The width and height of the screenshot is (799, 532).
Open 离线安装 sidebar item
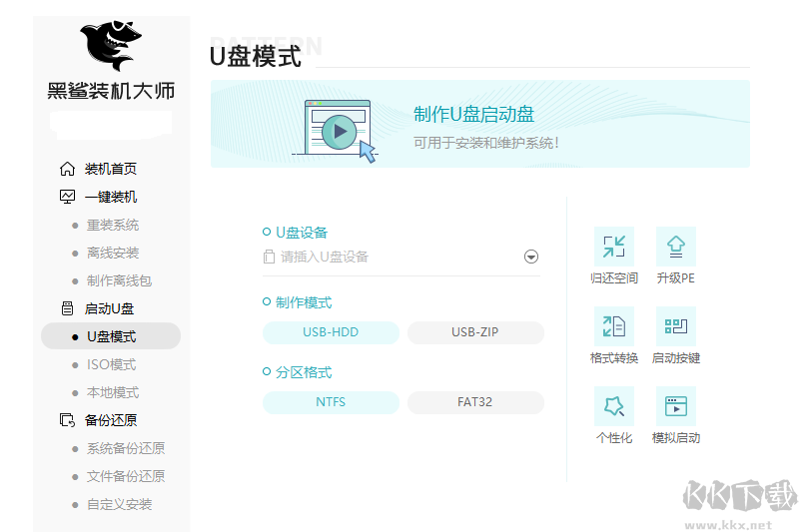coord(113,253)
